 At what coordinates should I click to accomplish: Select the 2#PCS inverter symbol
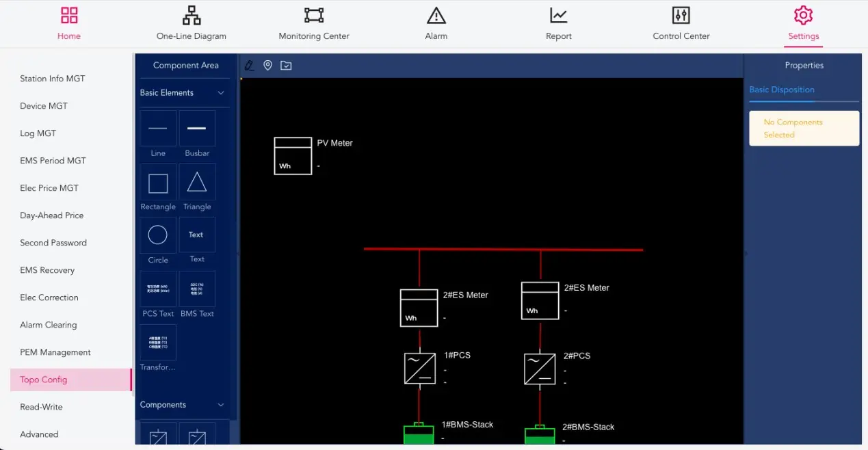[540, 369]
